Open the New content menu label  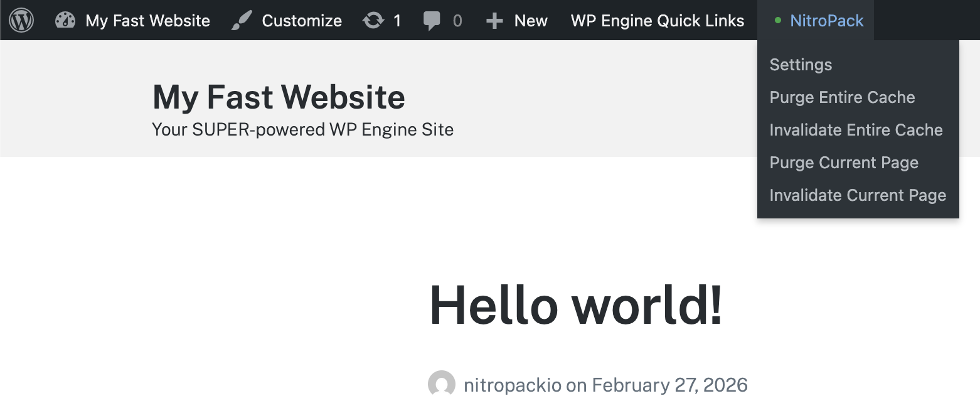(x=530, y=21)
